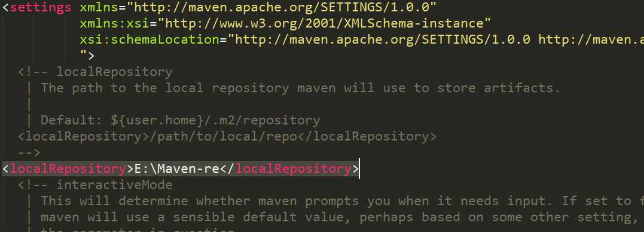Click the '<!-- localRepository' comment heading
The height and width of the screenshot is (232, 644).
(x=95, y=72)
